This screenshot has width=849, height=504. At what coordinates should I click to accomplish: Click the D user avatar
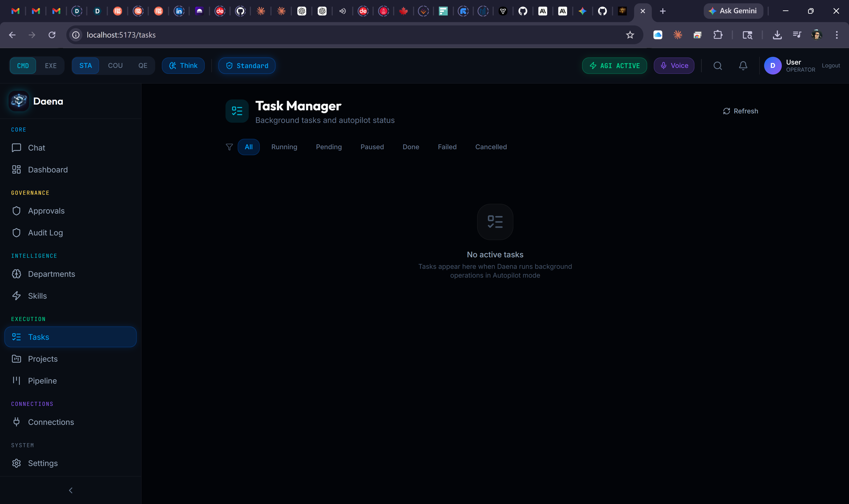point(772,66)
